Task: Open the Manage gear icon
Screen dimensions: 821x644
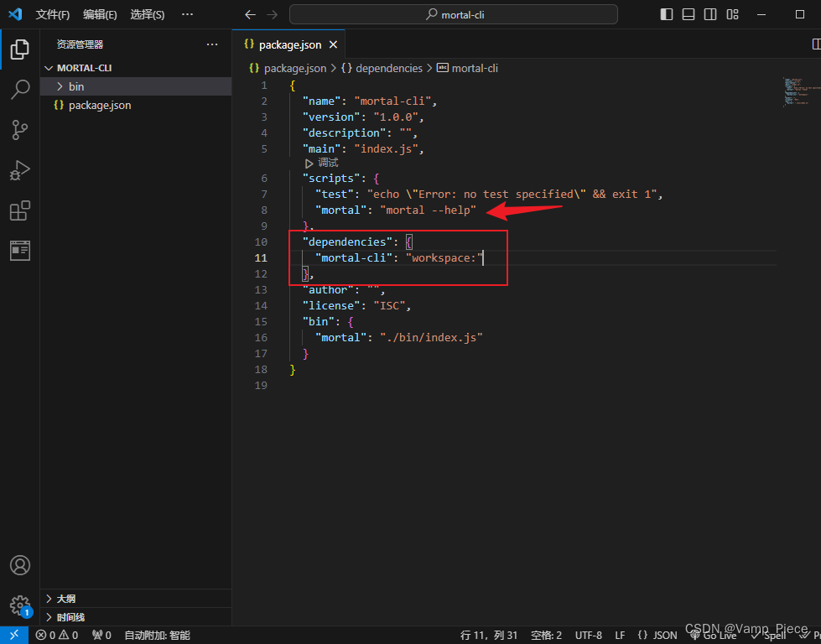Action: 20,605
